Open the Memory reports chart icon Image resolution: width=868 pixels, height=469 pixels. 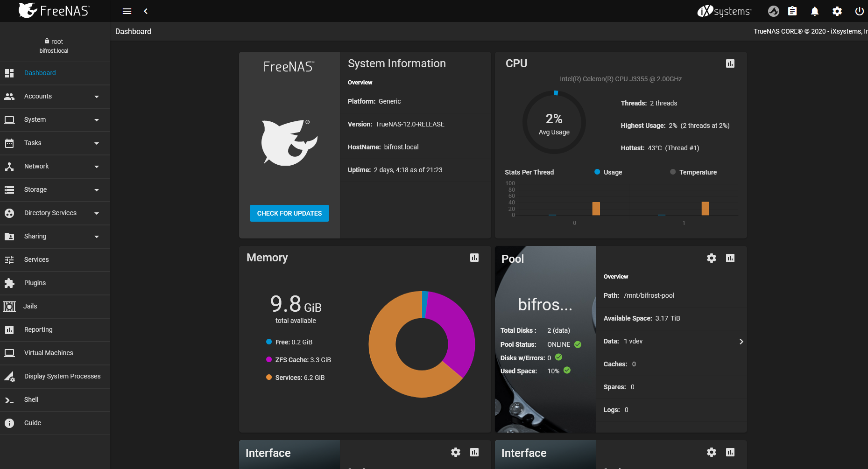tap(474, 258)
